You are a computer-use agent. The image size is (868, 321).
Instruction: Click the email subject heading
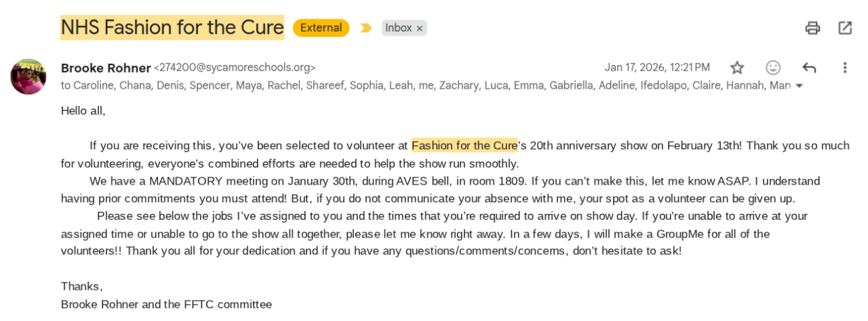tap(172, 27)
